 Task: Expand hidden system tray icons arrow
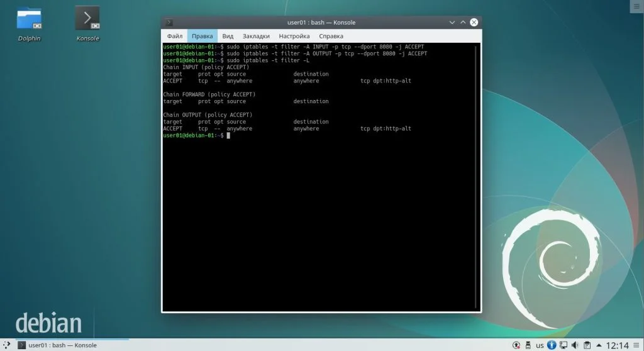[599, 345]
